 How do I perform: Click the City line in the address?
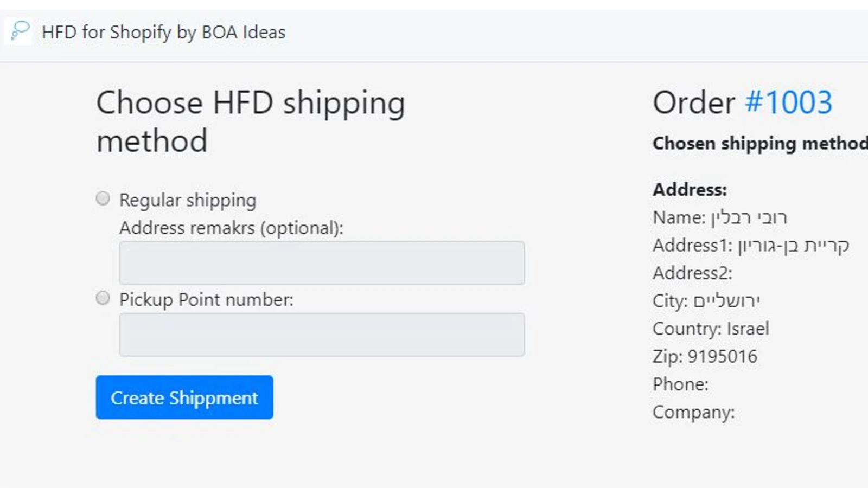coord(706,301)
